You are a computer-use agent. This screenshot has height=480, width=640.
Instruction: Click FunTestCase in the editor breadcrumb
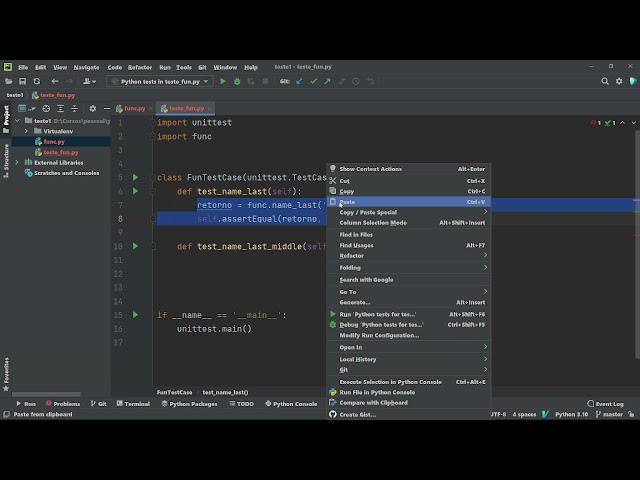click(x=174, y=392)
